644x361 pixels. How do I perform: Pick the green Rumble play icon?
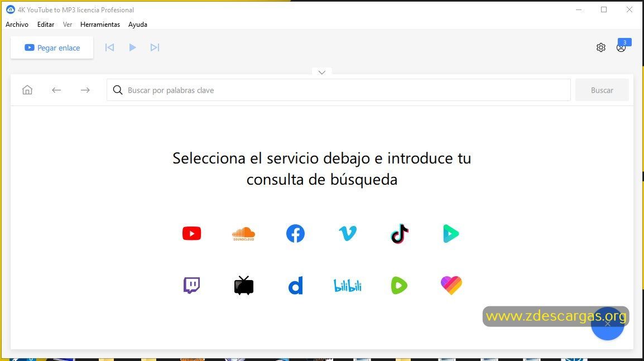point(399,286)
